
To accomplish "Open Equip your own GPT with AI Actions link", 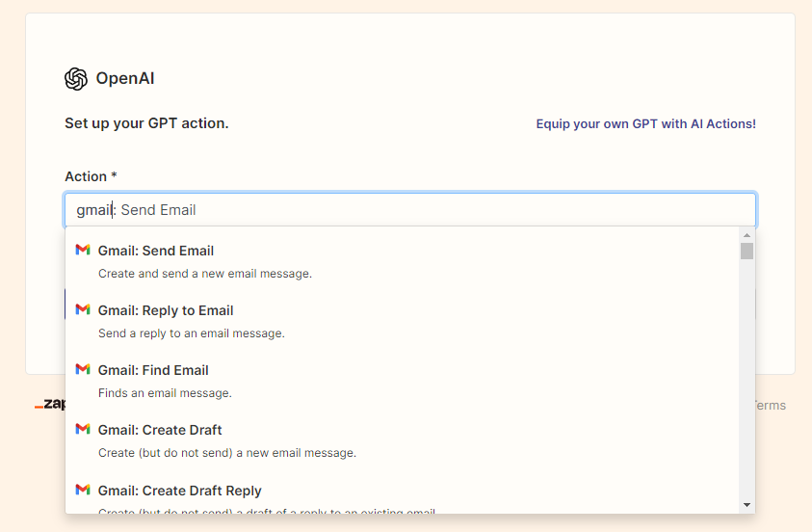I will pyautogui.click(x=645, y=123).
